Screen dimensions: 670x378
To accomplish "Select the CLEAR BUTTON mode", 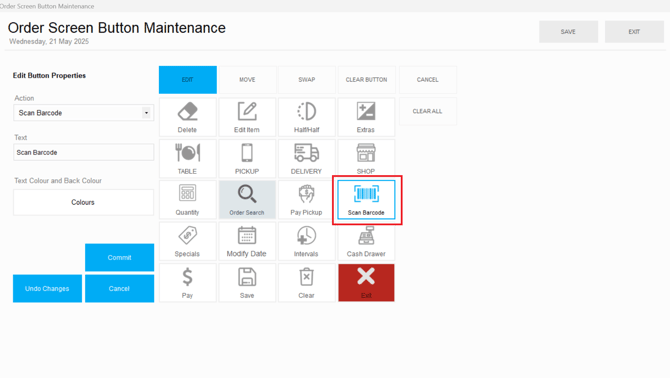I will pyautogui.click(x=366, y=79).
